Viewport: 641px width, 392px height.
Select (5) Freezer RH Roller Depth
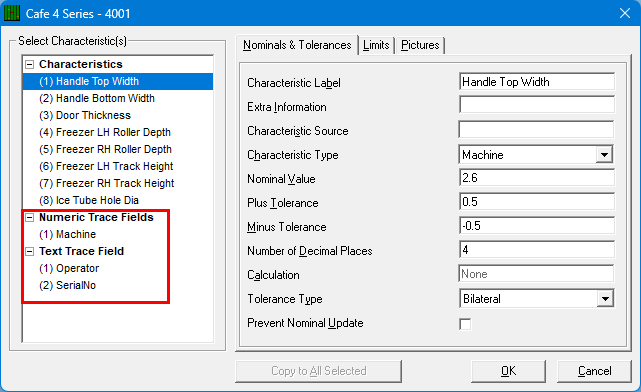click(105, 150)
